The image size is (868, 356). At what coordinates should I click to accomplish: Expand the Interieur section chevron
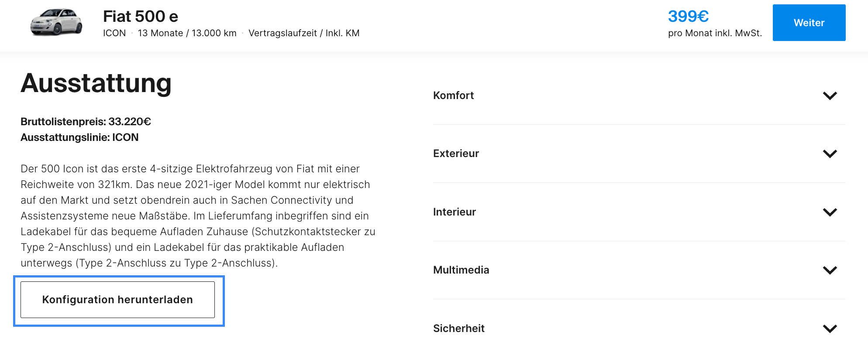[x=830, y=212]
